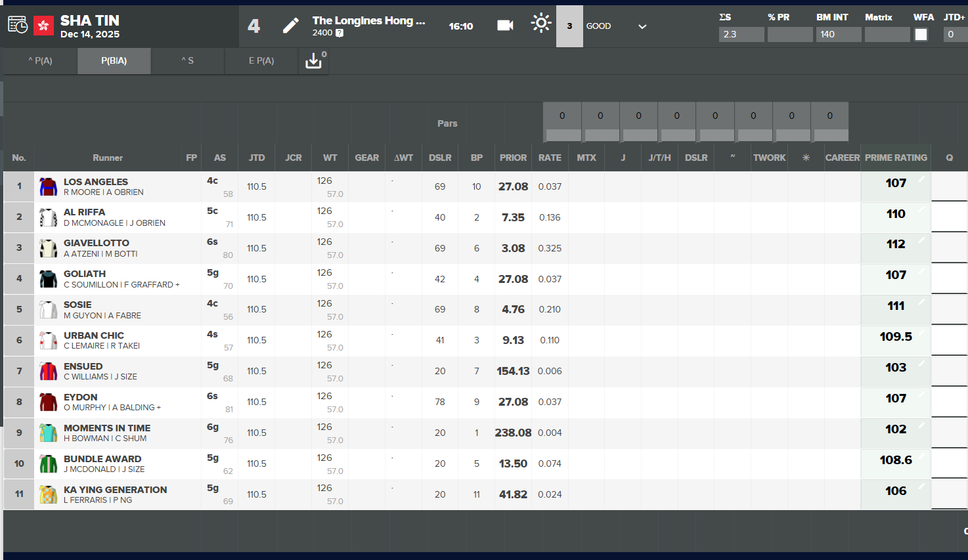
Task: Toggle the WFA checkbox
Action: pos(921,35)
